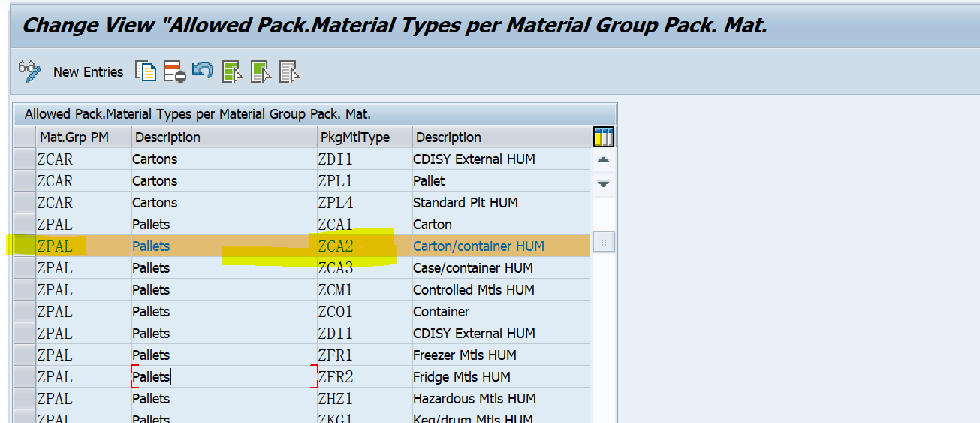
Task: Click the Deselect All toolbar icon
Action: 290,71
